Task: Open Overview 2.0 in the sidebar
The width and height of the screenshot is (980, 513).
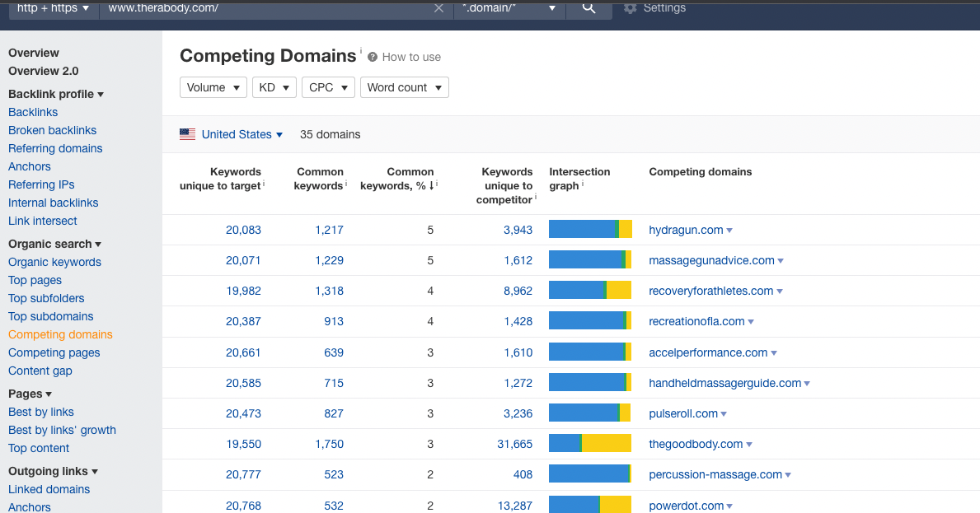Action: click(43, 71)
